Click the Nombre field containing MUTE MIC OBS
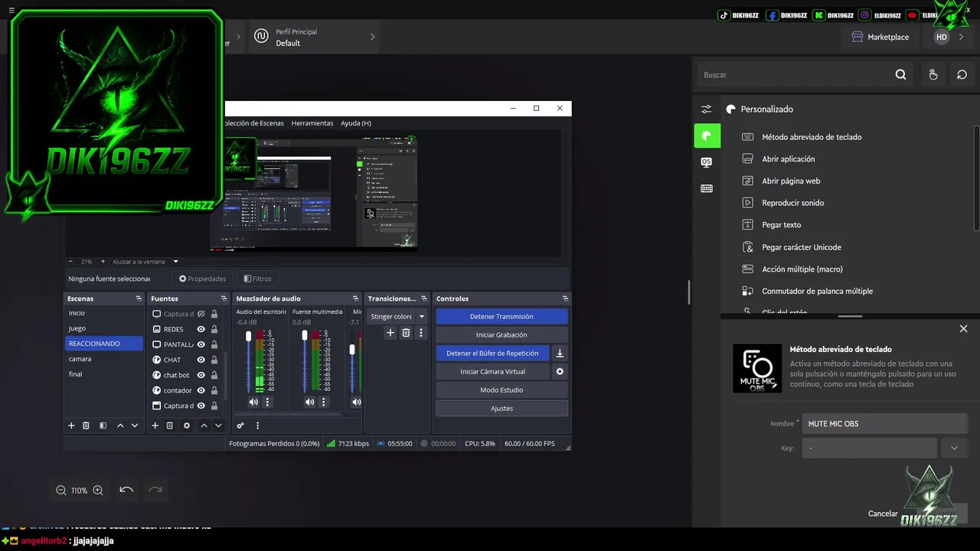Viewport: 980px width, 551px height. pos(884,423)
